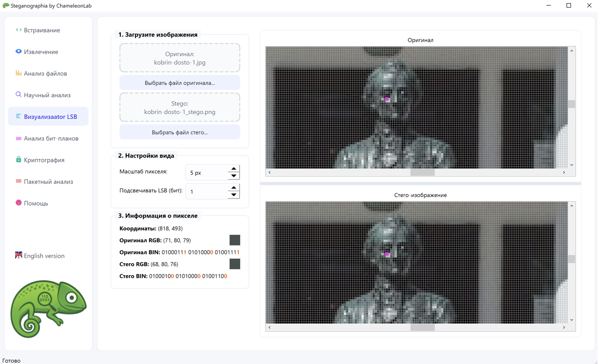Open the Криптография section
This screenshot has width=598, height=364.
[48, 160]
